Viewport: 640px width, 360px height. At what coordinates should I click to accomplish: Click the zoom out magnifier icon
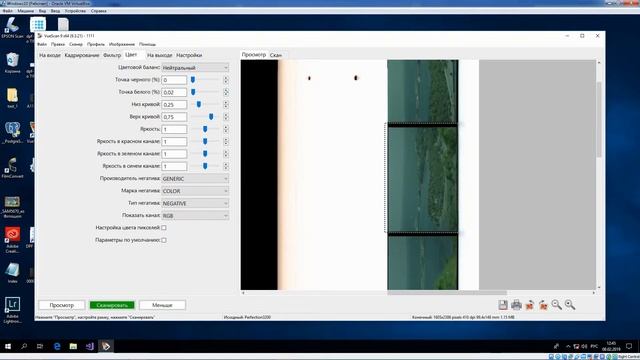pyautogui.click(x=557, y=305)
